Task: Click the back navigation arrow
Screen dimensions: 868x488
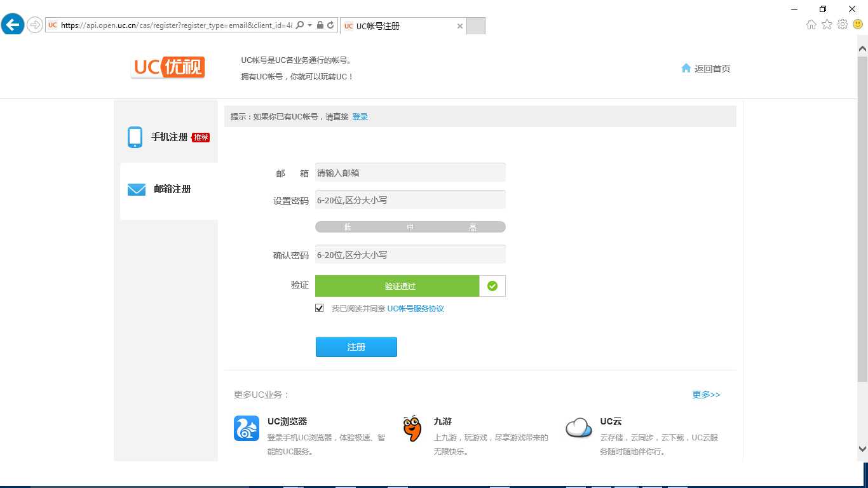Action: (x=13, y=24)
